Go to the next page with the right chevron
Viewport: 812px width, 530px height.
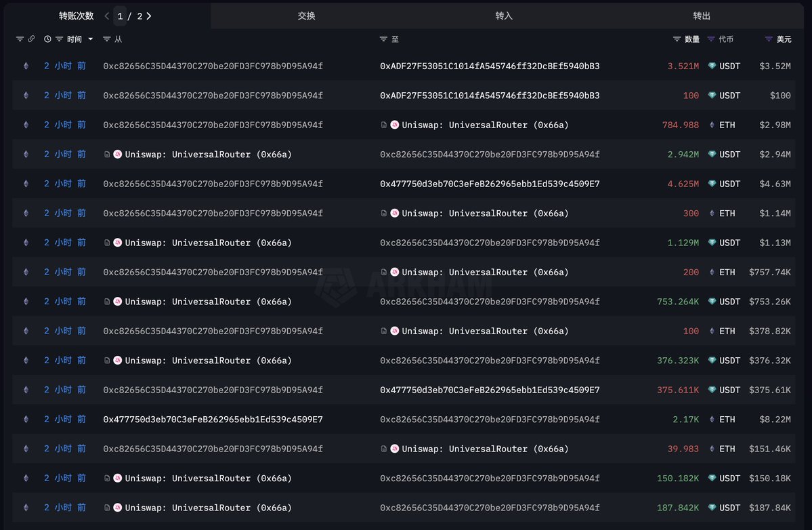point(149,16)
